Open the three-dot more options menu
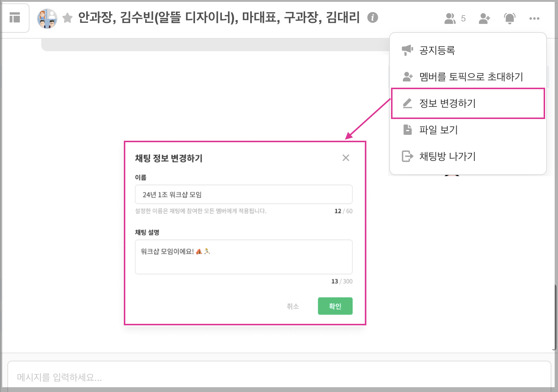Viewport: 558px width, 392px height. pos(534,18)
